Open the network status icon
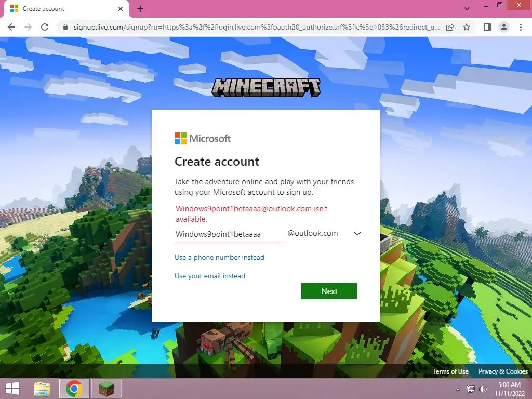Image resolution: width=532 pixels, height=399 pixels. tap(471, 389)
